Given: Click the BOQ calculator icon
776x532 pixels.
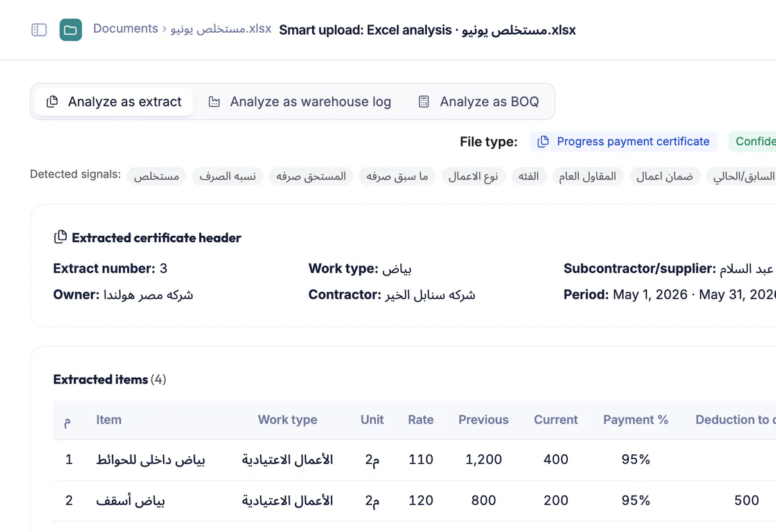Looking at the screenshot, I should click(424, 102).
